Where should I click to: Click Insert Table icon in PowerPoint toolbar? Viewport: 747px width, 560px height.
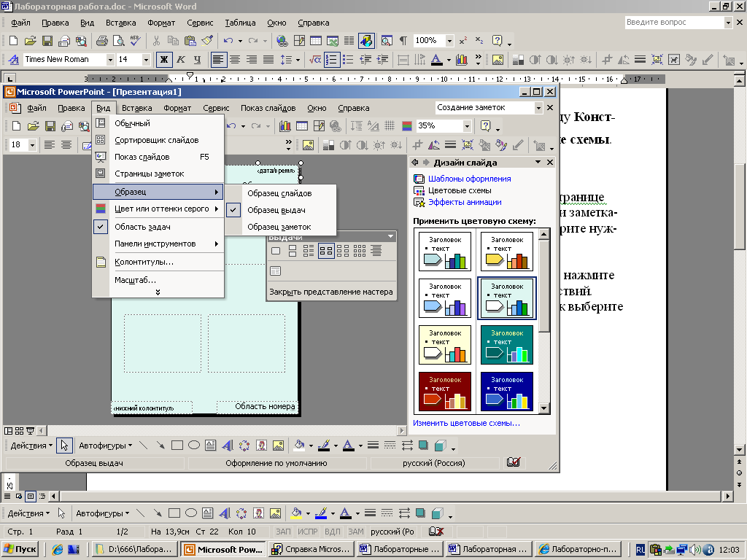tap(301, 126)
